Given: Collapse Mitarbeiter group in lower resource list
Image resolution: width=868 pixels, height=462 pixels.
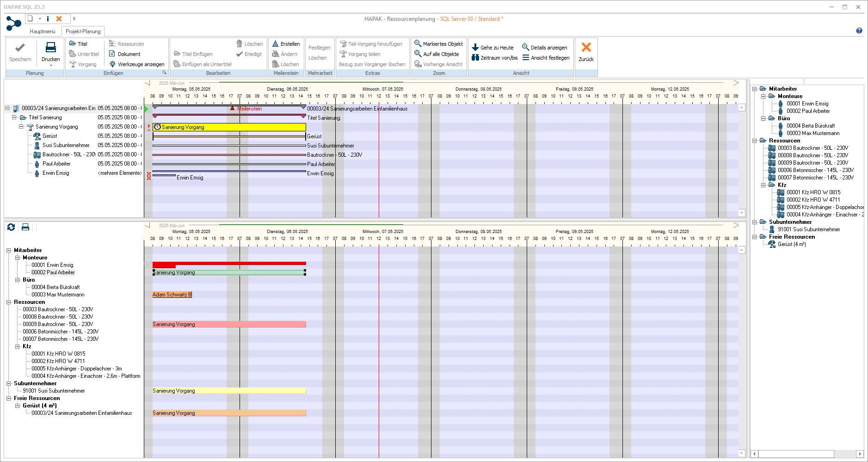Looking at the screenshot, I should [9, 250].
